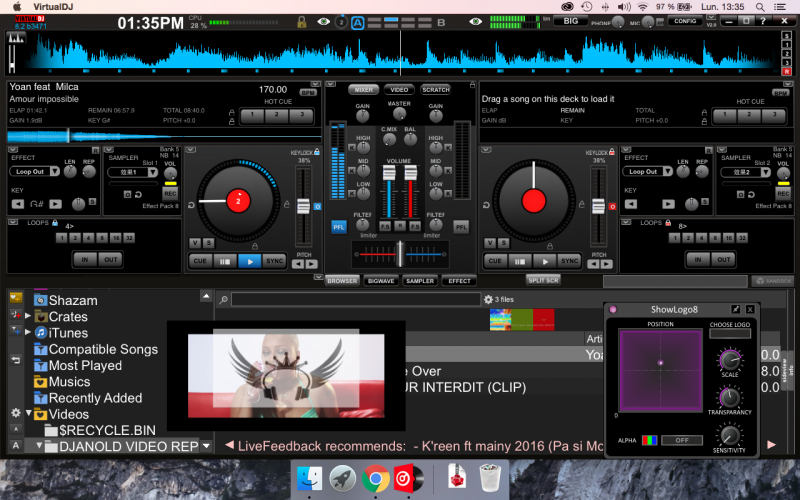Click the red pitch reset button on right deck
Image resolution: width=800 pixels, height=500 pixels.
click(612, 207)
